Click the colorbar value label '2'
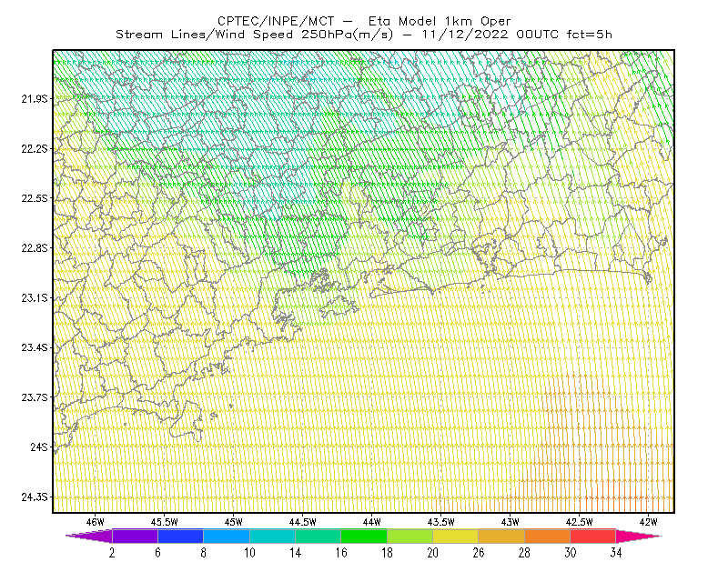 [112, 553]
